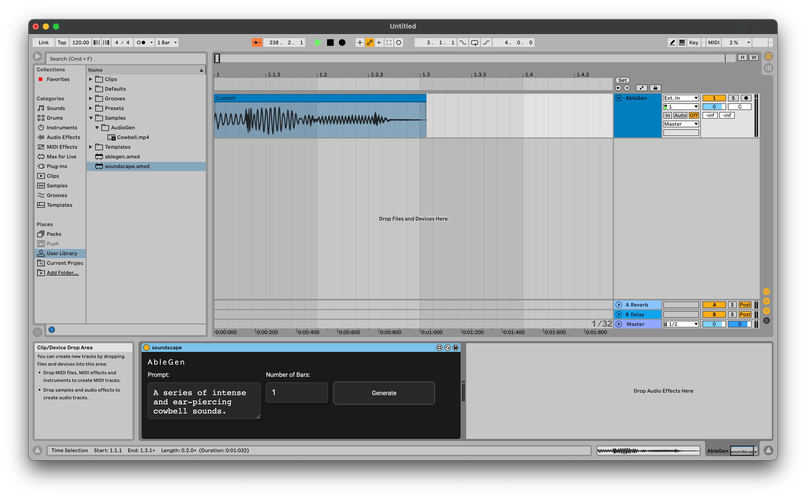Click the Tap tempo button
The width and height of the screenshot is (806, 498).
coord(62,43)
